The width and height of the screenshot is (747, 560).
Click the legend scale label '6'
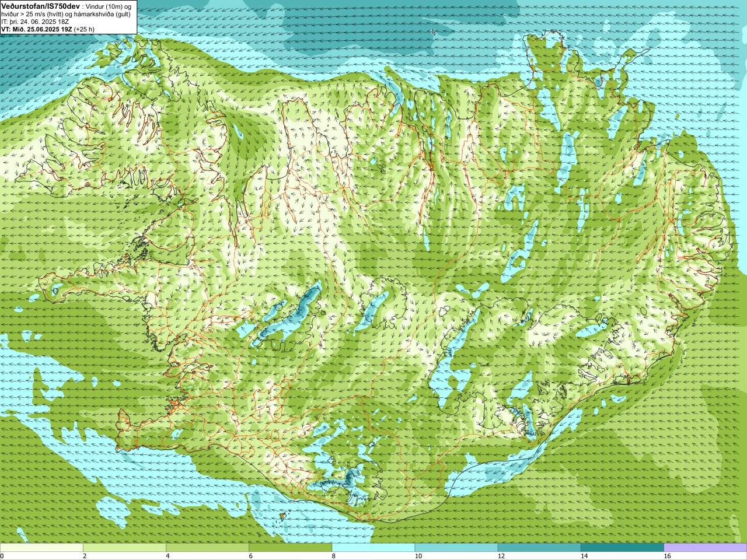pyautogui.click(x=251, y=556)
